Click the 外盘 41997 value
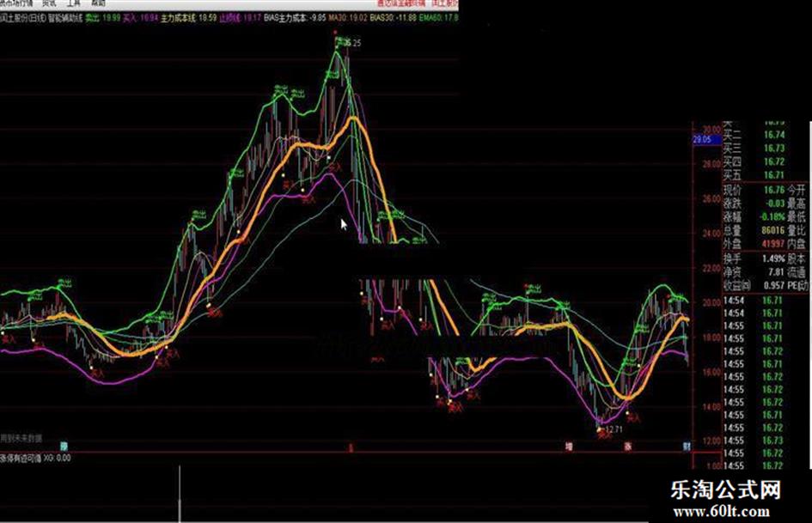The height and width of the screenshot is (523, 812). tap(773, 244)
